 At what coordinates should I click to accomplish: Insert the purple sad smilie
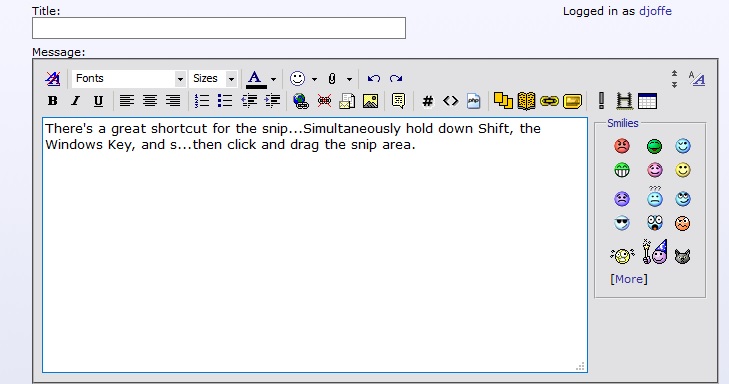(x=622, y=199)
